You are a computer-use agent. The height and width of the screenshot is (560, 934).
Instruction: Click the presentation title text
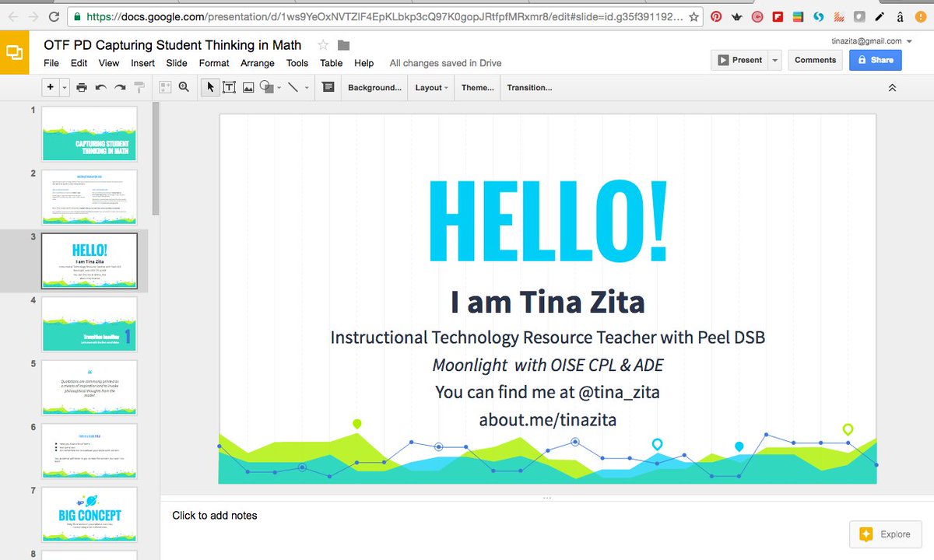coord(173,45)
